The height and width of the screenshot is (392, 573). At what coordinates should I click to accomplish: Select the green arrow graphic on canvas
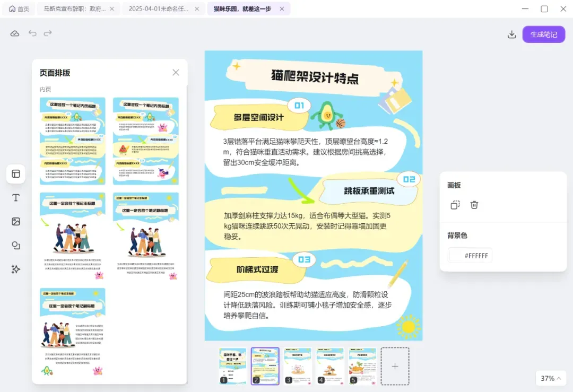pos(301,190)
